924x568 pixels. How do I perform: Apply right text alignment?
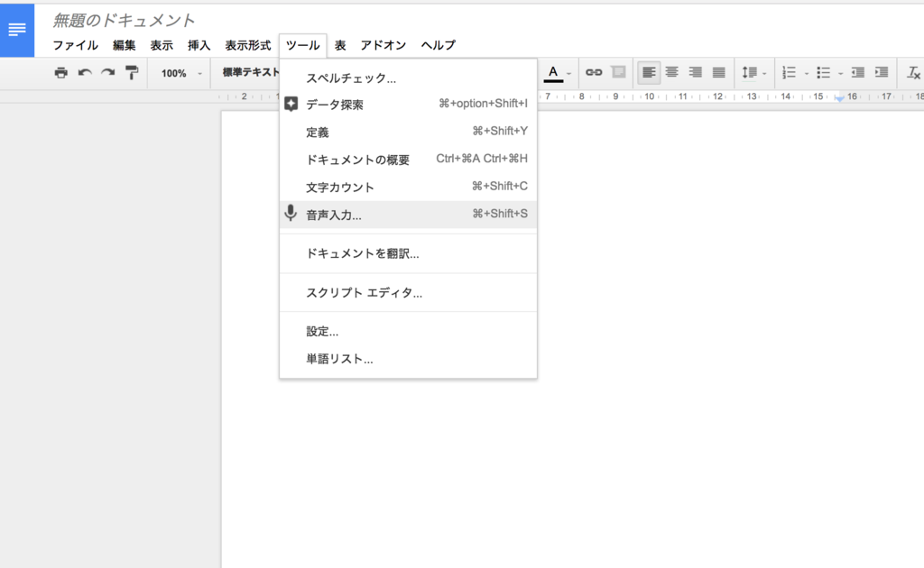696,72
